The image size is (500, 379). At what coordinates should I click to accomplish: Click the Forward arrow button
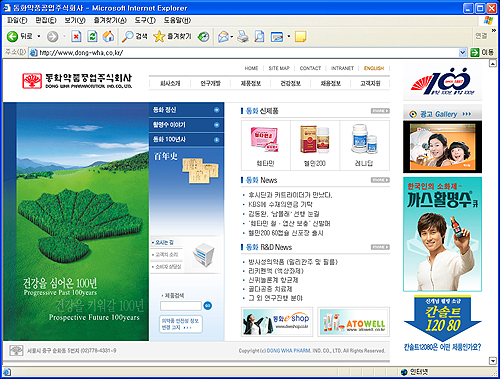[52, 36]
